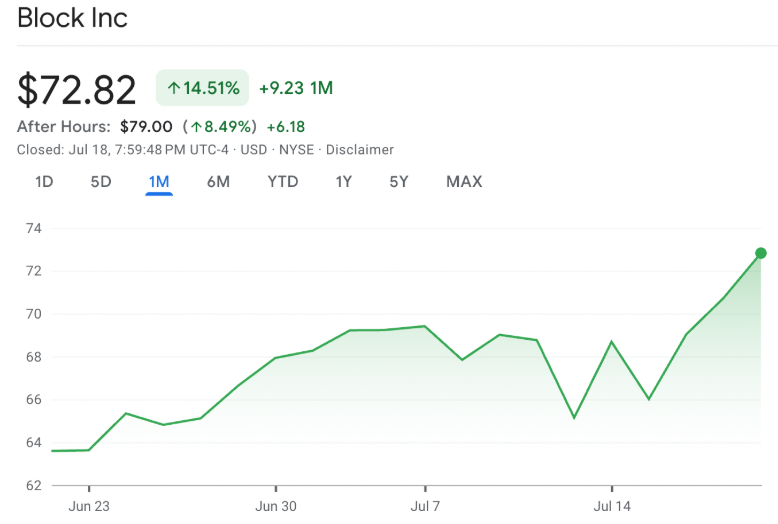
Task: Click the green endpoint dot on chart
Action: pyautogui.click(x=761, y=253)
